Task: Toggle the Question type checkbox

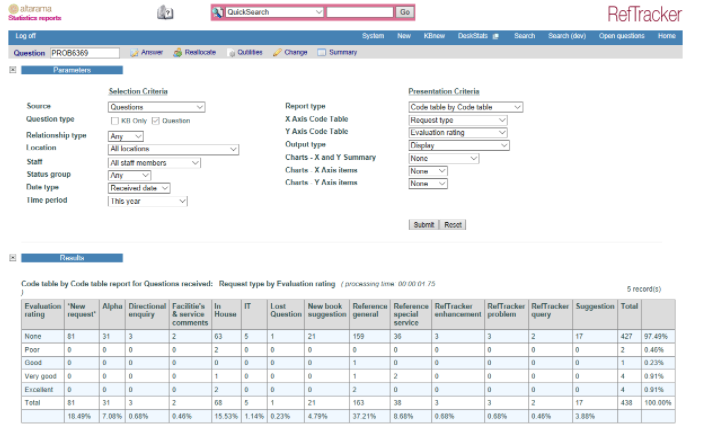Action: [155, 120]
